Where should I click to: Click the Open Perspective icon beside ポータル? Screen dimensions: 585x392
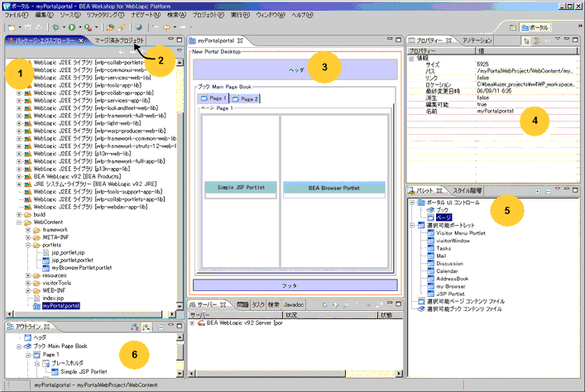[513, 27]
